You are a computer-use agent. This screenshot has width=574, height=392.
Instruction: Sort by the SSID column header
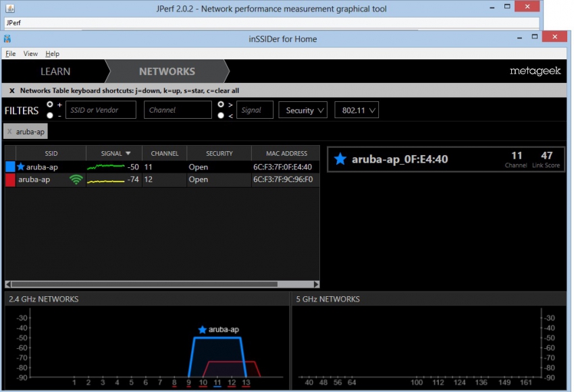[51, 154]
